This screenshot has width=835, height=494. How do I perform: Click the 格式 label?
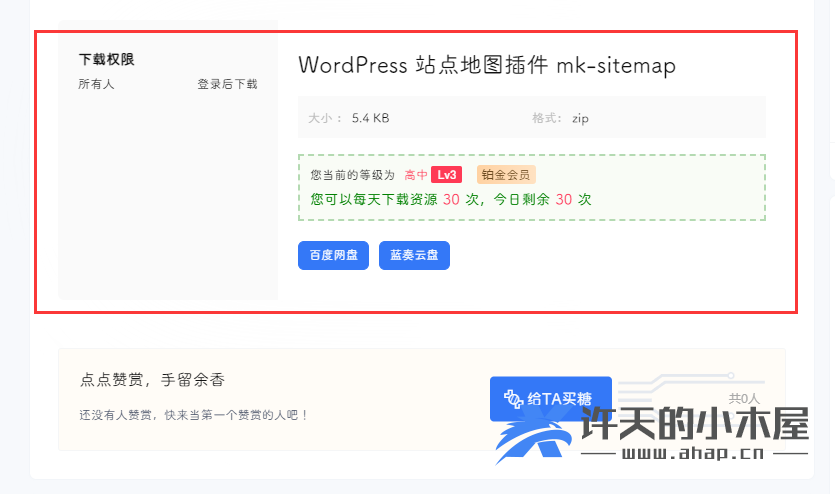(546, 118)
